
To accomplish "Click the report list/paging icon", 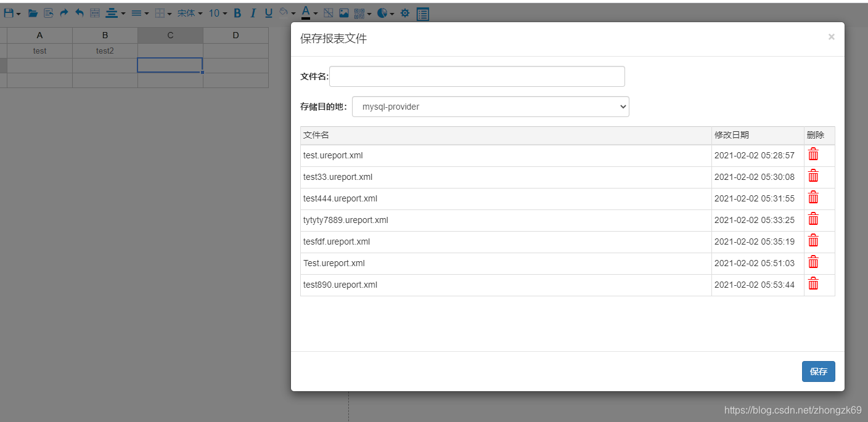I will [x=423, y=14].
